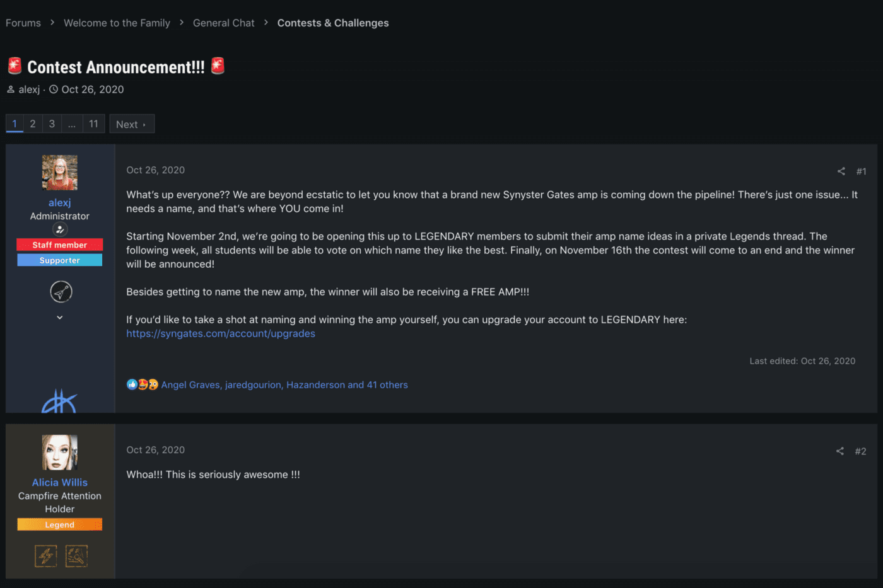This screenshot has height=588, width=883.
Task: Click the lightning badge icon under Alicia Willis
Action: tap(45, 556)
